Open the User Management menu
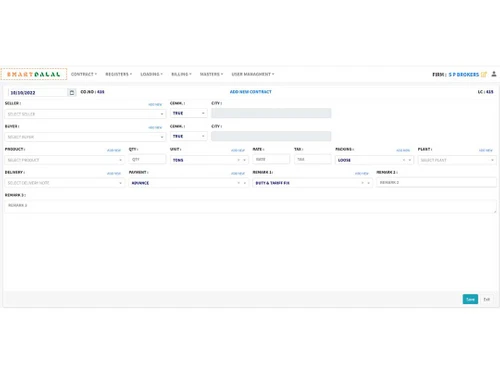This screenshot has width=500, height=375. (253, 74)
